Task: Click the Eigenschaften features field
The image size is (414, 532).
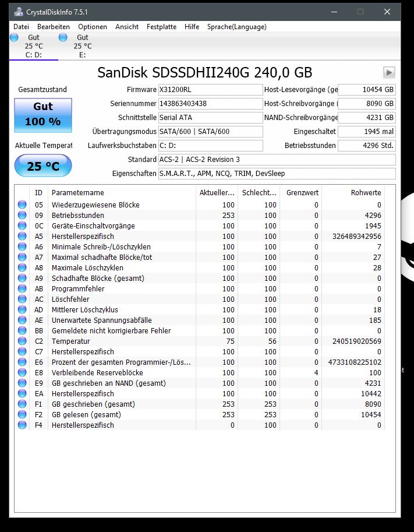Action: (x=277, y=174)
